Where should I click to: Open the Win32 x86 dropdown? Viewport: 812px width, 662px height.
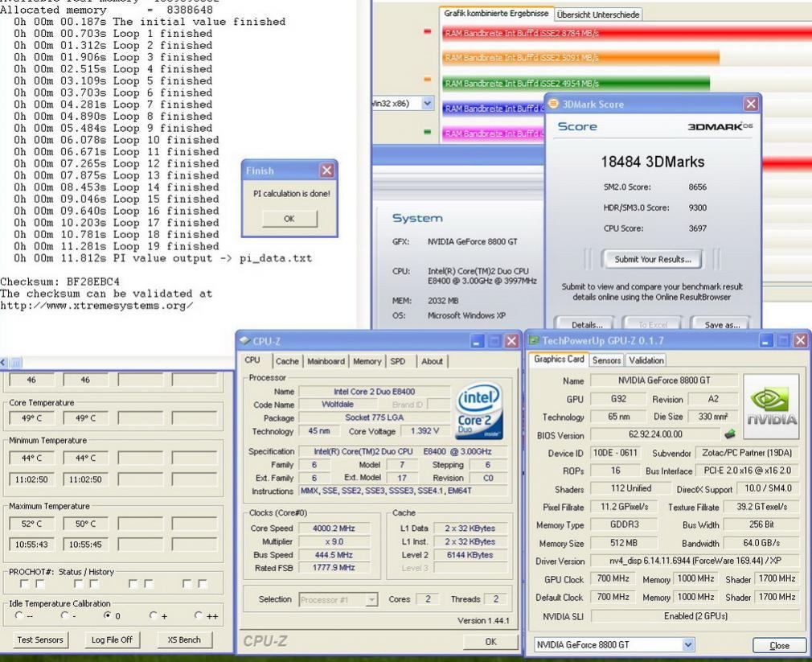[x=427, y=104]
